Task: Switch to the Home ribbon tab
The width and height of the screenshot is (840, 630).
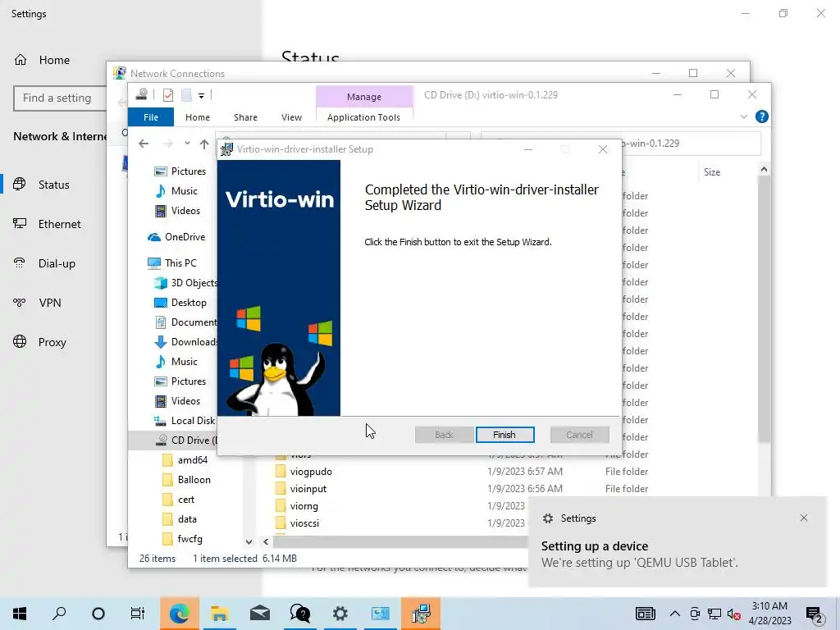Action: (198, 116)
